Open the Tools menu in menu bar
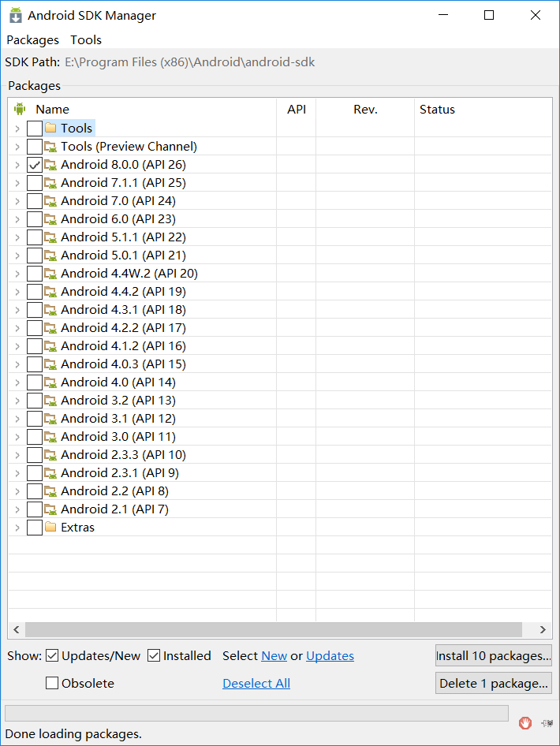 (x=86, y=40)
